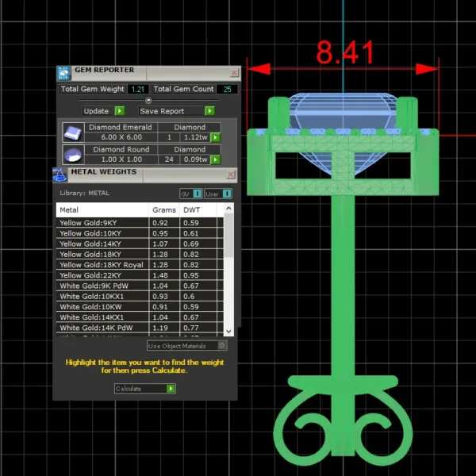Click the Diamond Round gem thumbnail
This screenshot has width=476, height=476.
73,154
